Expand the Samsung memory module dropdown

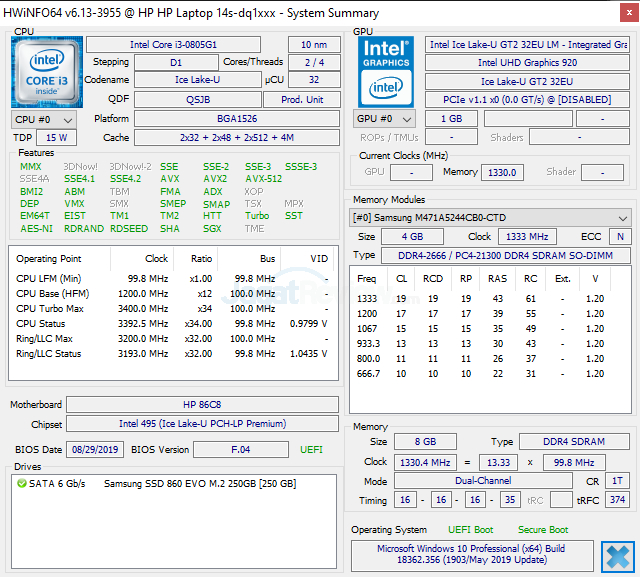[490, 218]
